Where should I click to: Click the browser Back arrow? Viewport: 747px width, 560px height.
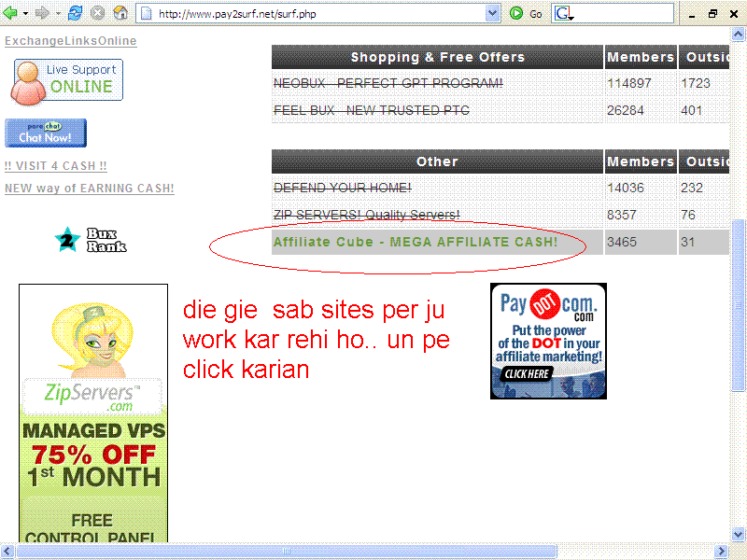pyautogui.click(x=10, y=14)
